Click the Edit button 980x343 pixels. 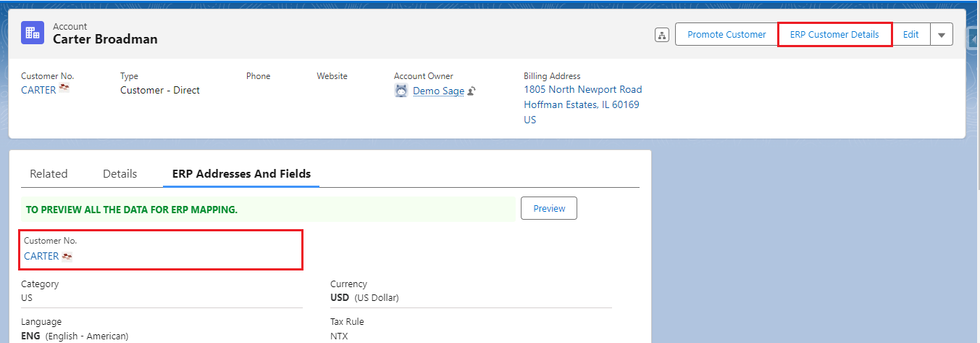tap(910, 35)
